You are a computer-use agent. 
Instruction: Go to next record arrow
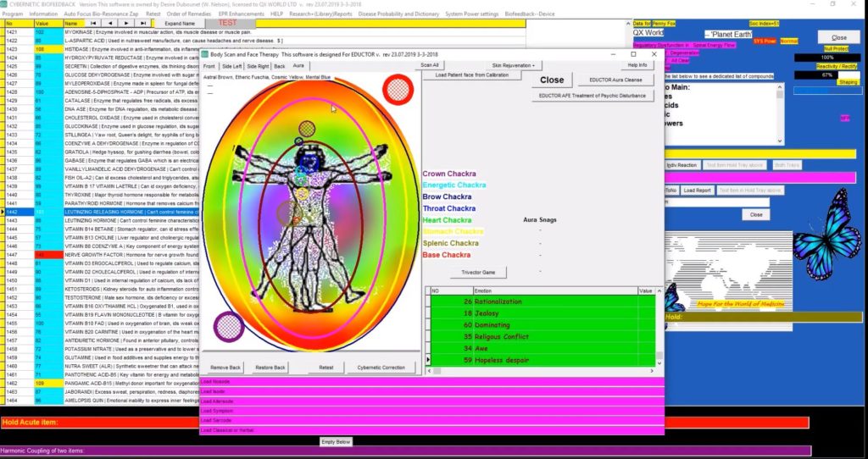pyautogui.click(x=126, y=23)
